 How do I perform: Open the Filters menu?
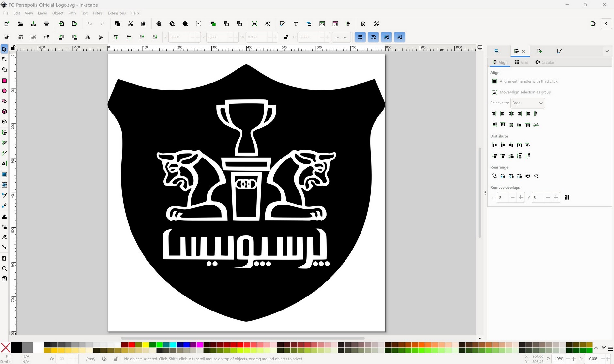click(98, 13)
